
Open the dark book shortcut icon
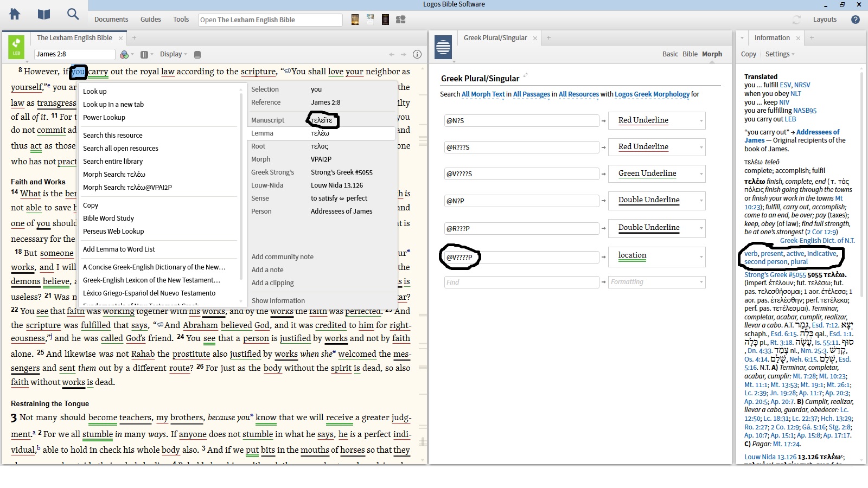tap(385, 20)
